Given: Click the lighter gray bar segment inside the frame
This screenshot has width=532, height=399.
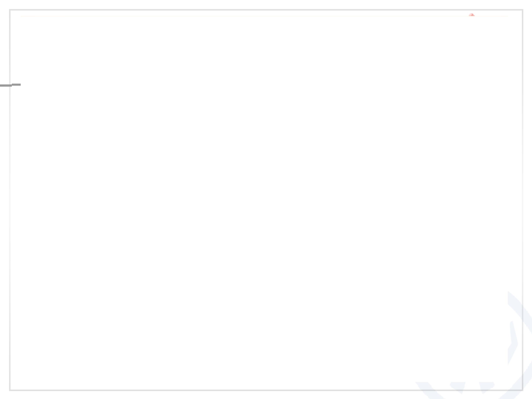Looking at the screenshot, I should tap(16, 85).
